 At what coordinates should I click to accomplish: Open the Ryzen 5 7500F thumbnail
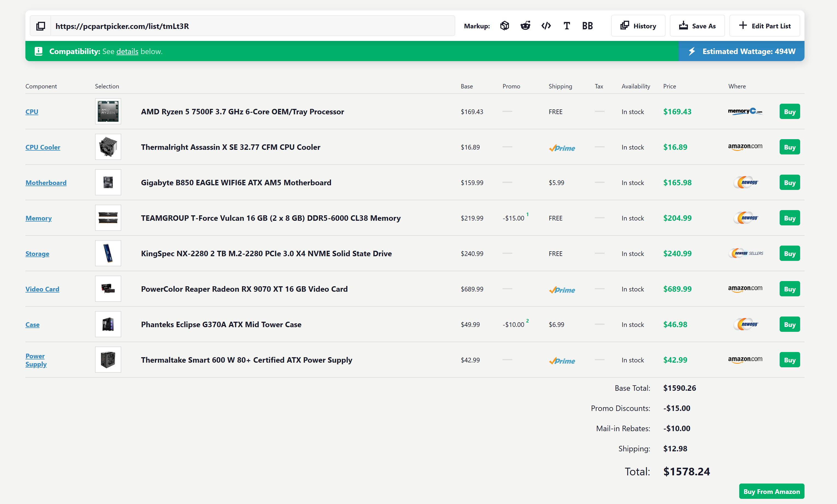(x=108, y=111)
